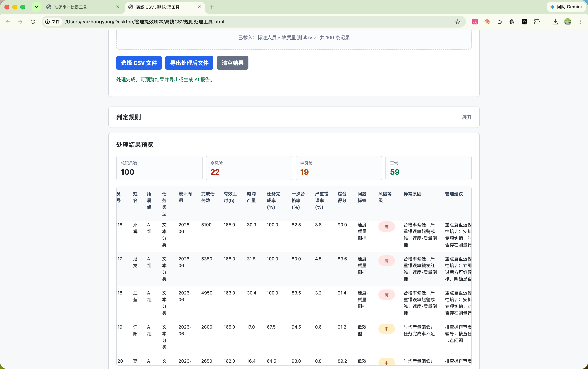588x369 pixels.
Task: Open the profile avatar menu
Action: (x=568, y=22)
